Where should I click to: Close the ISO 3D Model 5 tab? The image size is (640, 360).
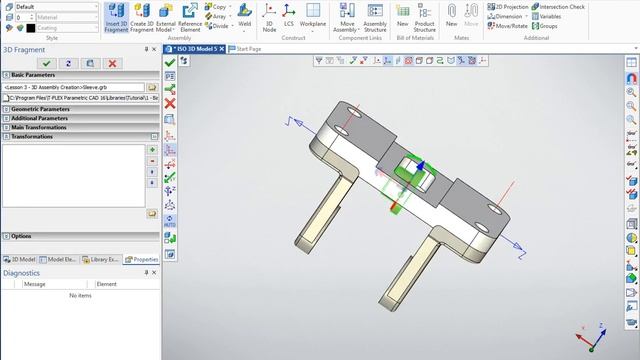(222, 49)
